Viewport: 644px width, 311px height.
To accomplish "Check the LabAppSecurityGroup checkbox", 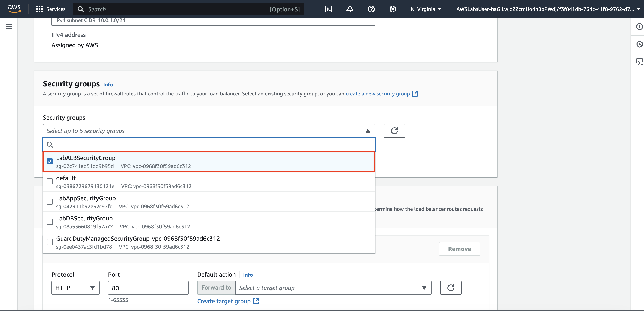I will [x=50, y=201].
